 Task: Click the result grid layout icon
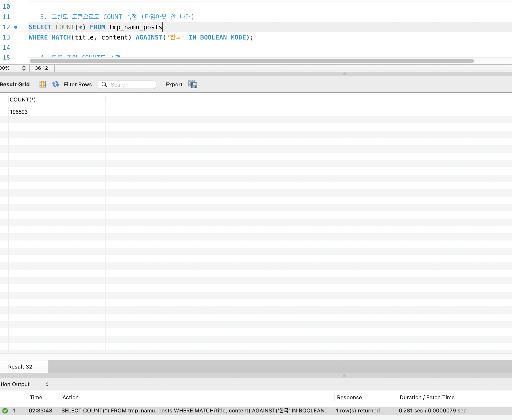click(43, 84)
